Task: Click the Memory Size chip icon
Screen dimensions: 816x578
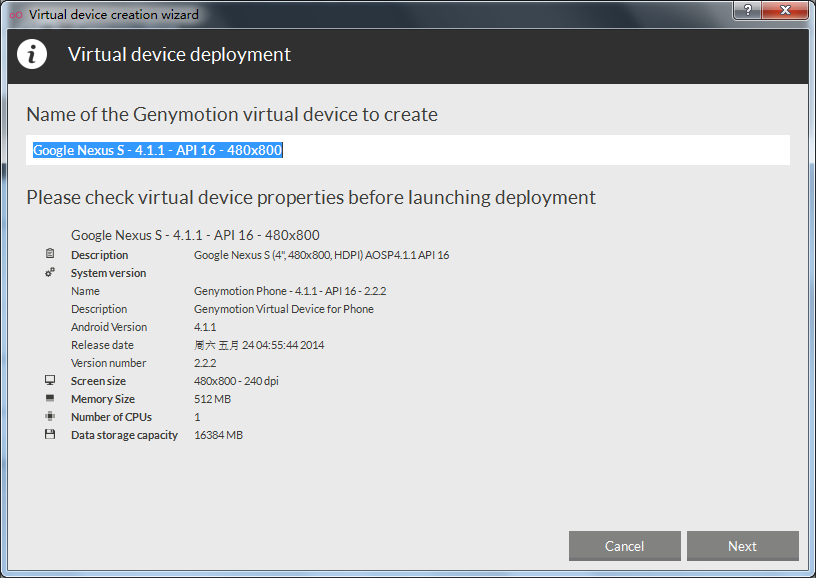Action: 50,399
